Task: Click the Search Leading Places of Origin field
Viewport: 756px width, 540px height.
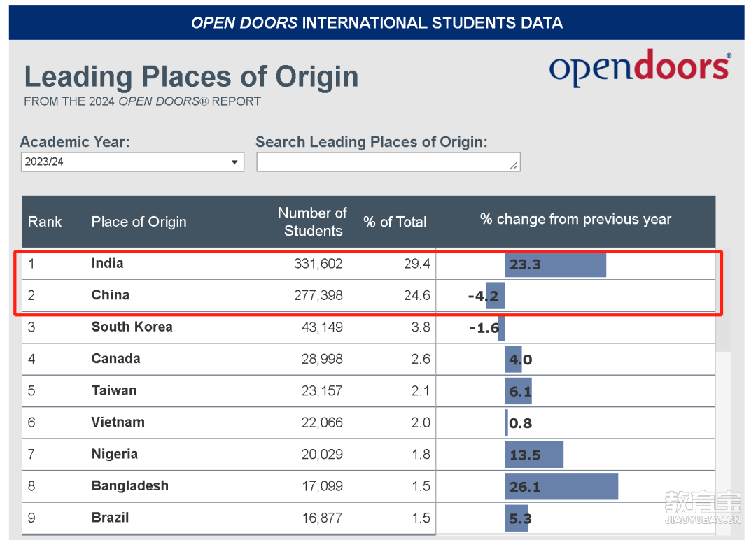Action: (x=388, y=162)
